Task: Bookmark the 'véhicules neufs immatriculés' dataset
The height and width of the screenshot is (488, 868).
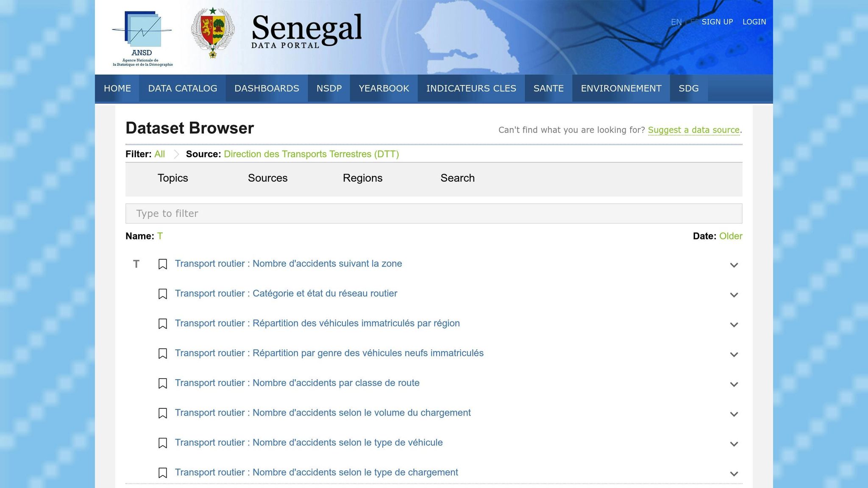Action: [x=162, y=354]
